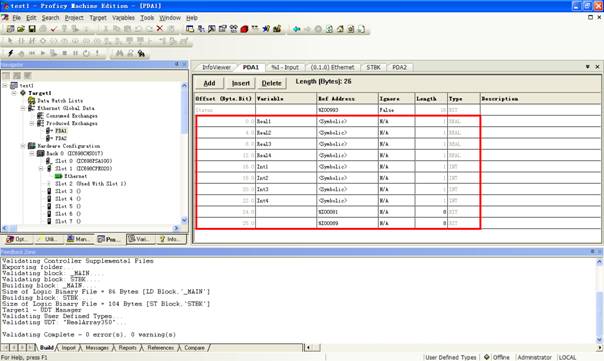Screen dimensions: 604x361
Task: Click the Insert button
Action: click(241, 83)
